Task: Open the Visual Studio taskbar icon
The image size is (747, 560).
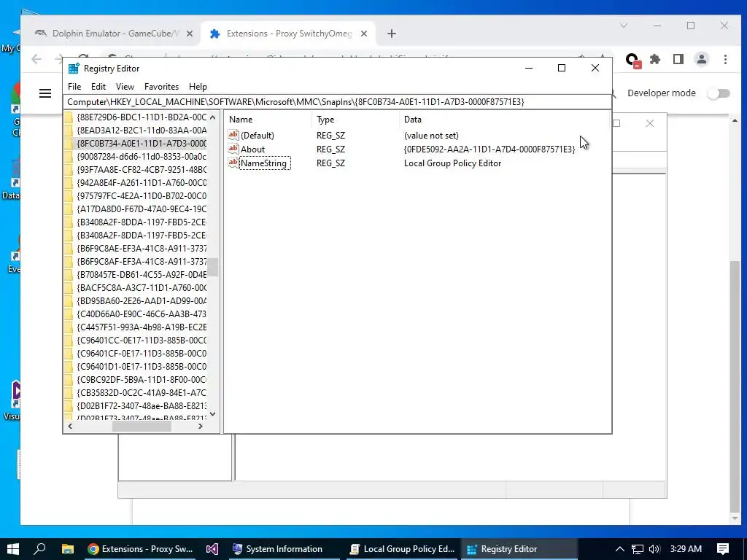Action: click(212, 549)
